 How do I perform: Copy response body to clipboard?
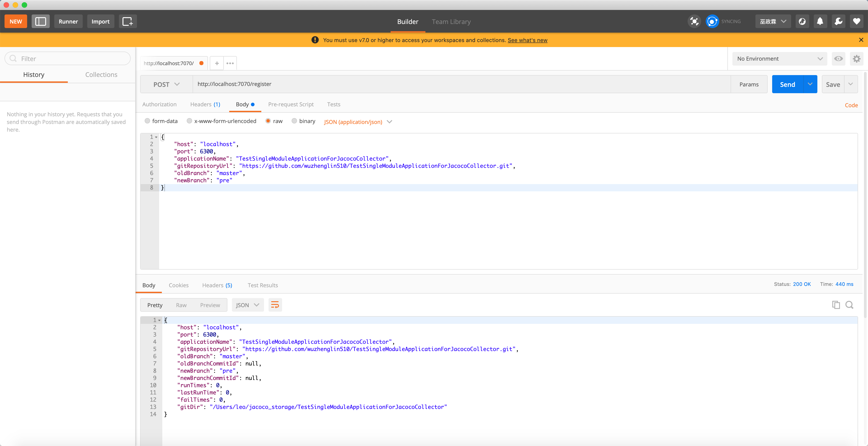click(836, 305)
